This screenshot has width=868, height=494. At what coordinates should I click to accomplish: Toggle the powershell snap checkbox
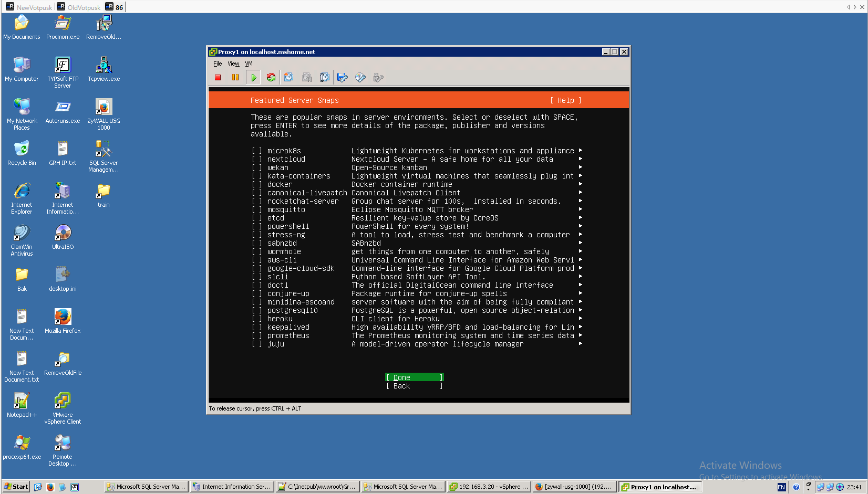257,226
